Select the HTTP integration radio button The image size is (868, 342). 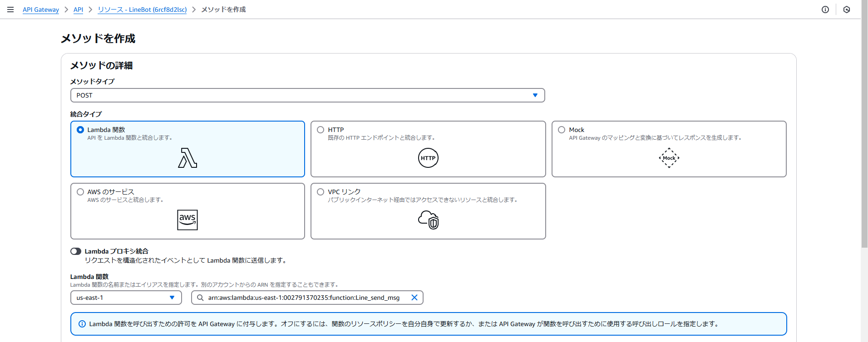click(x=321, y=130)
